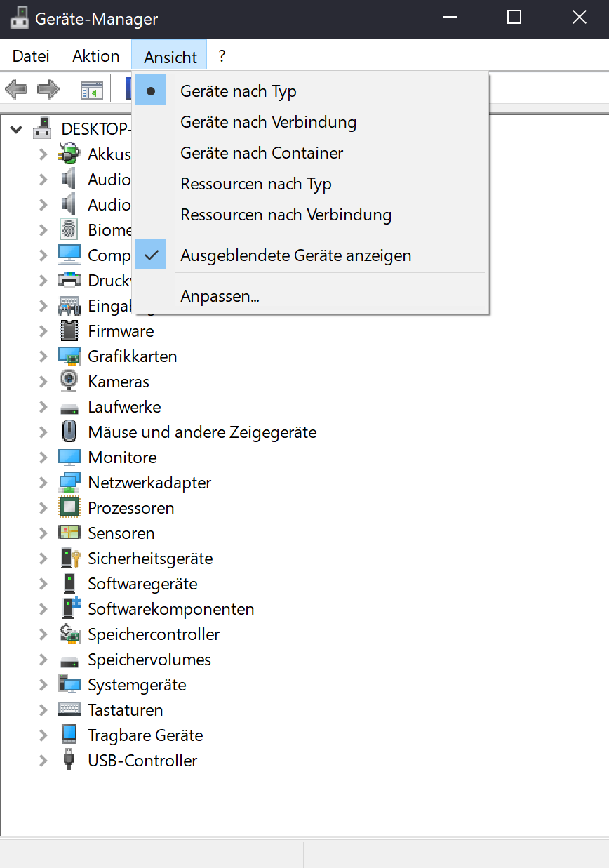The width and height of the screenshot is (609, 868).
Task: Click the forward arrow toolbar icon
Action: tap(48, 89)
